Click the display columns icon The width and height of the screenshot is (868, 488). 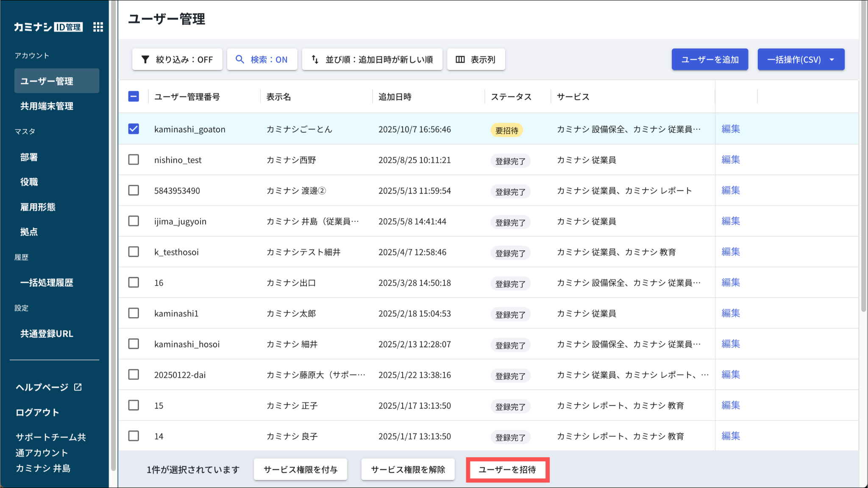point(460,59)
